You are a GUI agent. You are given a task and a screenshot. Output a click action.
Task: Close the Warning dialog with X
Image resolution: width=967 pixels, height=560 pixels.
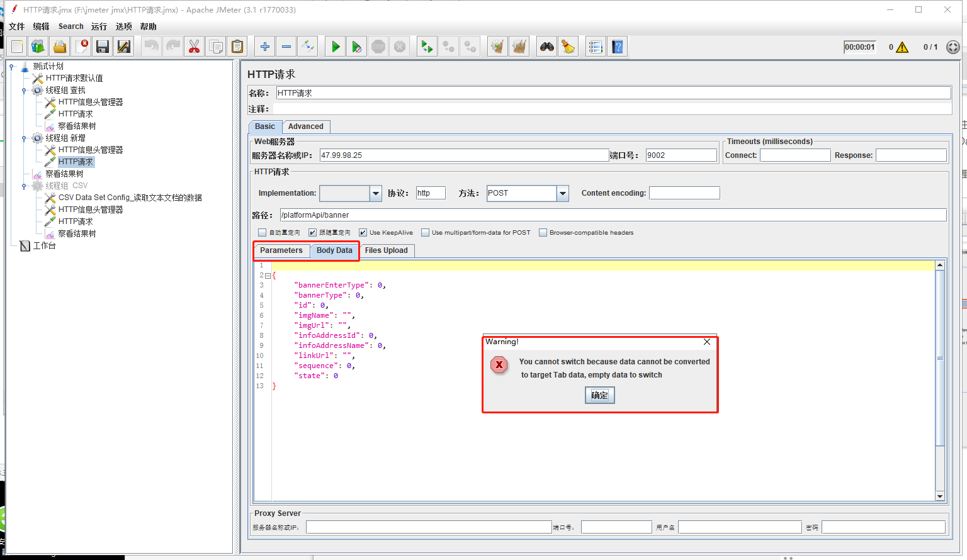tap(707, 342)
